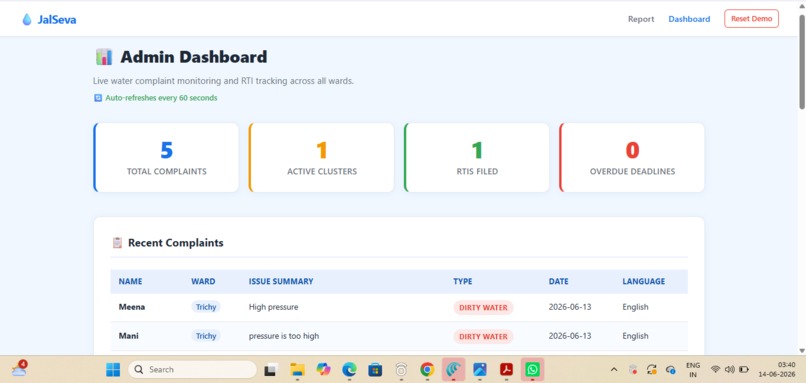This screenshot has height=383, width=806.
Task: Select the Active Clusters card
Action: coord(321,157)
